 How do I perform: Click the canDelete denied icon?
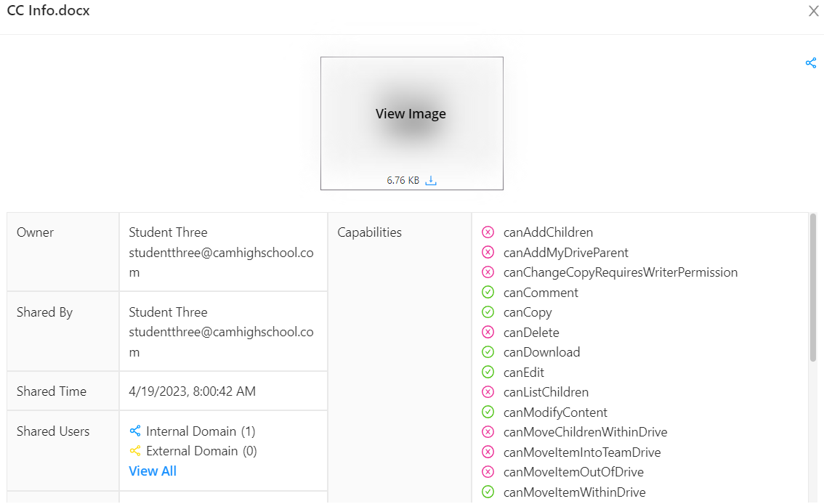tap(488, 333)
